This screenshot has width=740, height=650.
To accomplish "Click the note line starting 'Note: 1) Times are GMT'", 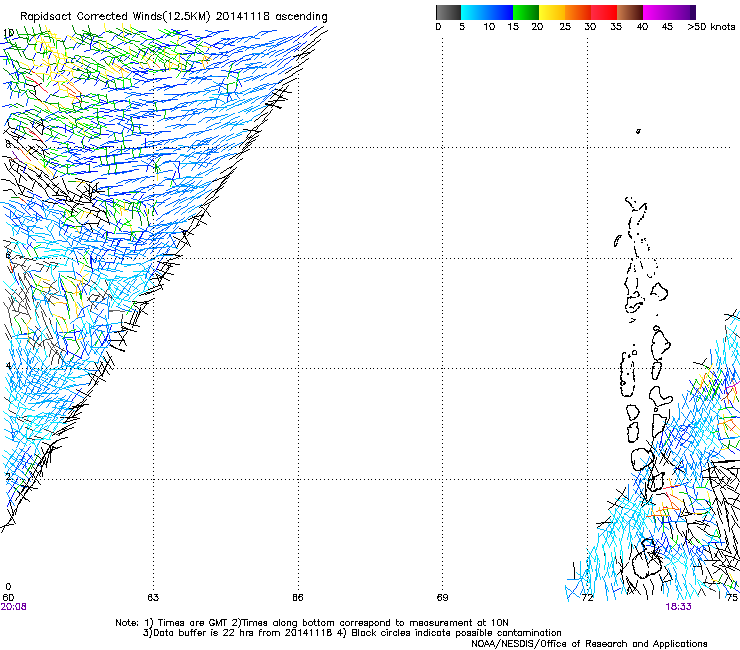I will 312,623.
